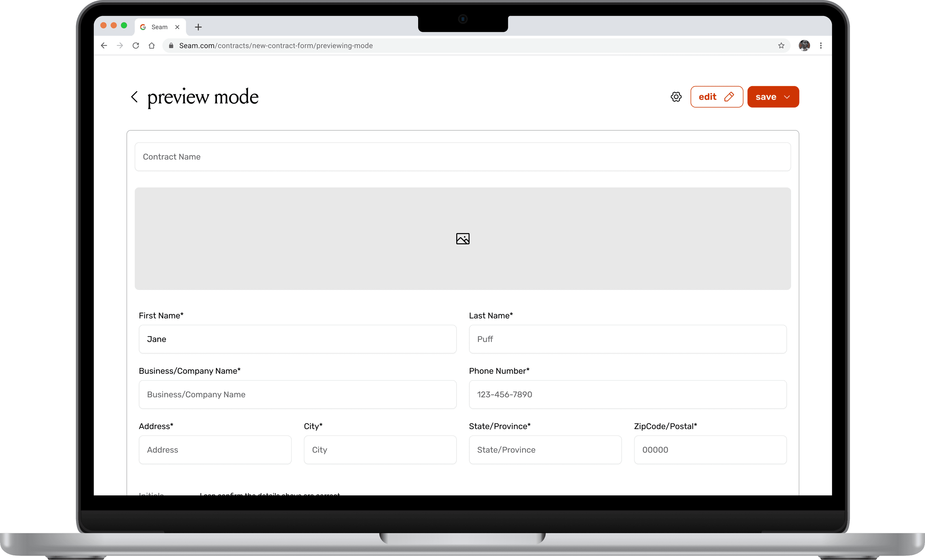Click the browser address bar URL
Image resolution: width=925 pixels, height=560 pixels.
tap(276, 46)
